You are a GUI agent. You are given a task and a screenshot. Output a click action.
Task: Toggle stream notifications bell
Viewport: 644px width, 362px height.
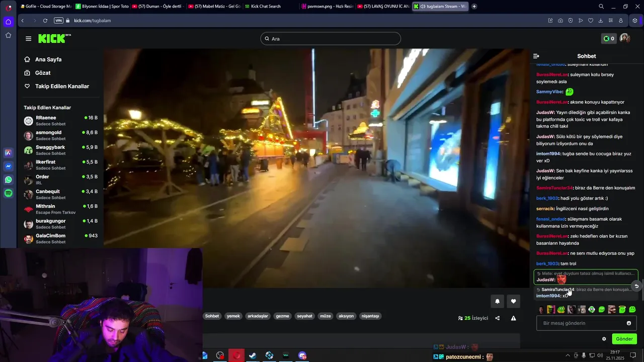[x=497, y=301]
